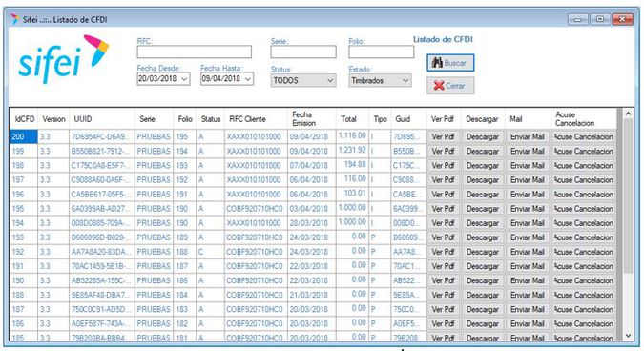Image resolution: width=644 pixels, height=351 pixels.
Task: Click Descargar for IdCFD 196
Action: click(x=483, y=195)
